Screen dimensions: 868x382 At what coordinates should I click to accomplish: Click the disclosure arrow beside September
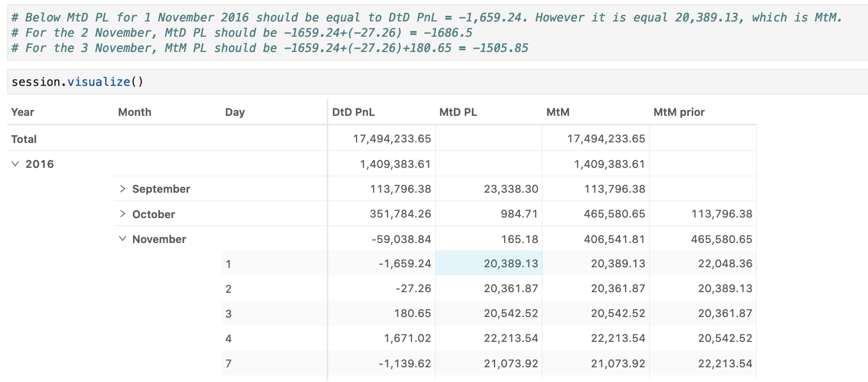pyautogui.click(x=123, y=189)
